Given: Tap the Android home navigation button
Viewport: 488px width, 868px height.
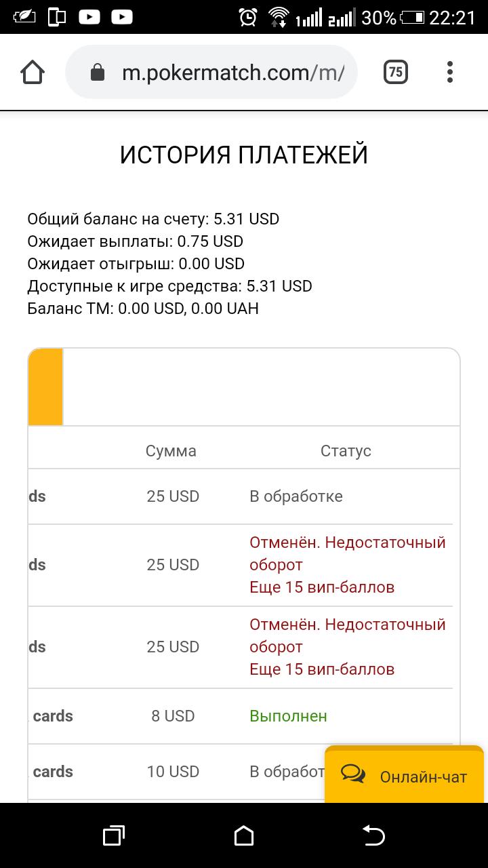Looking at the screenshot, I should pos(244,835).
